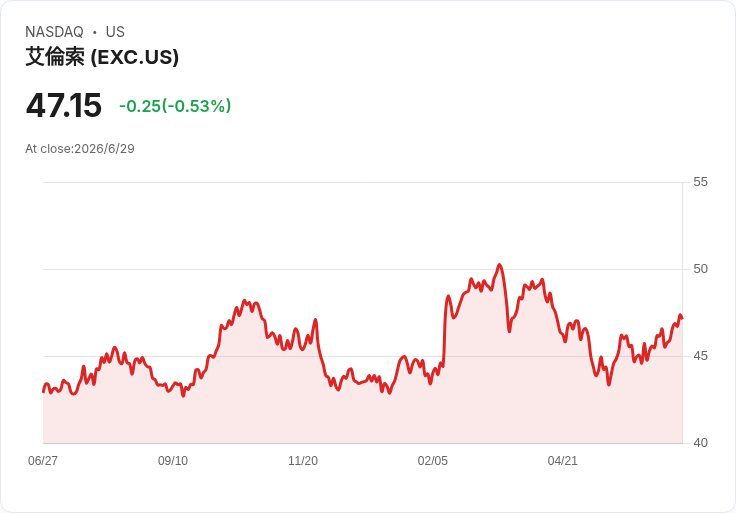Click the 55 price axis label

click(700, 182)
